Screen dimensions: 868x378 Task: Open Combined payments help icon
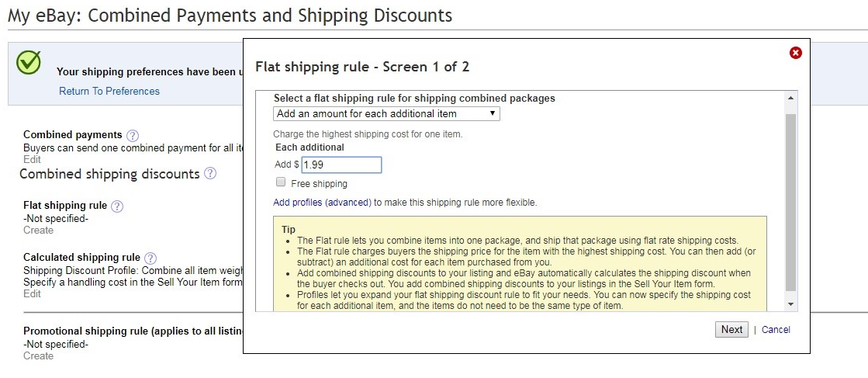coord(133,135)
